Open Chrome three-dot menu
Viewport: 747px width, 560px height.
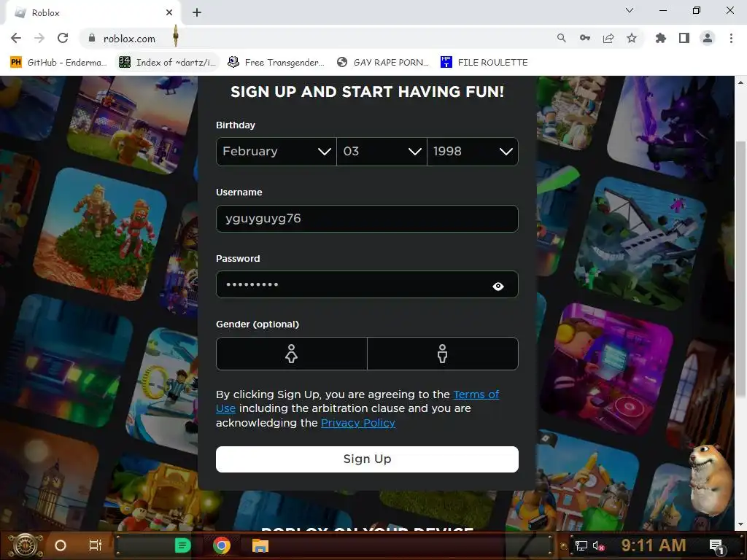[x=731, y=38]
